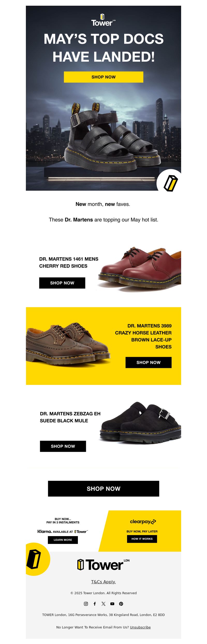Open the YouTube icon in footer

112,604
